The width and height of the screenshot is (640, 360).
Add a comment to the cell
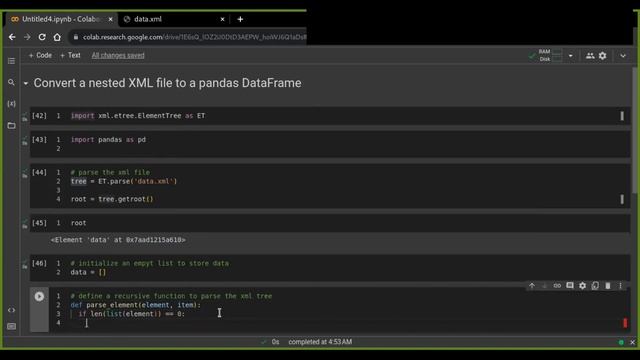pos(570,286)
